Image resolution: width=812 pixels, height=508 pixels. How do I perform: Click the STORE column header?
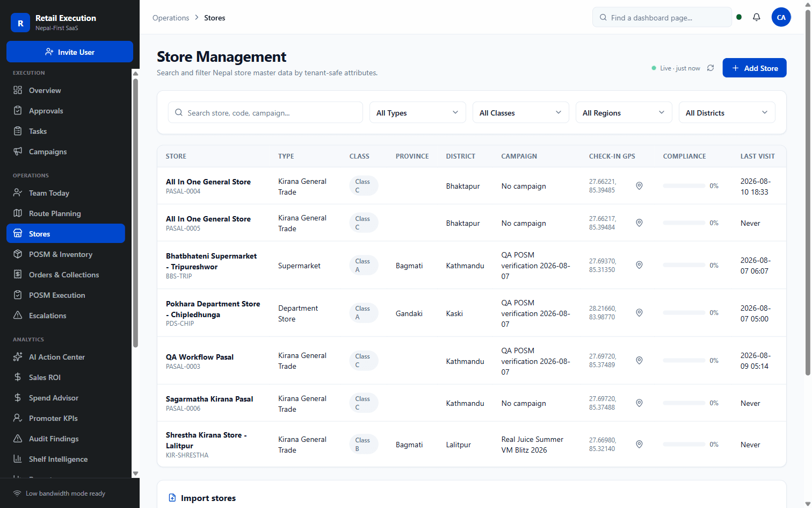click(x=176, y=156)
